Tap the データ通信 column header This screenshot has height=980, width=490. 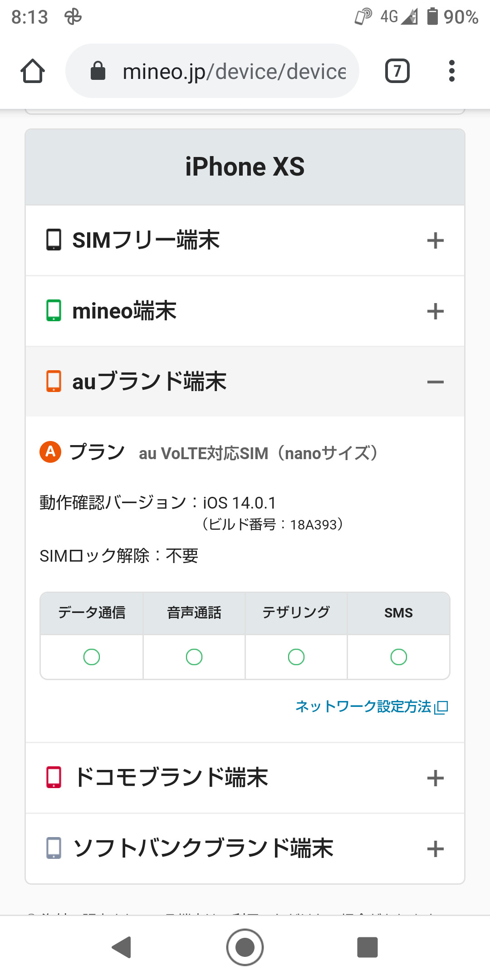92,613
